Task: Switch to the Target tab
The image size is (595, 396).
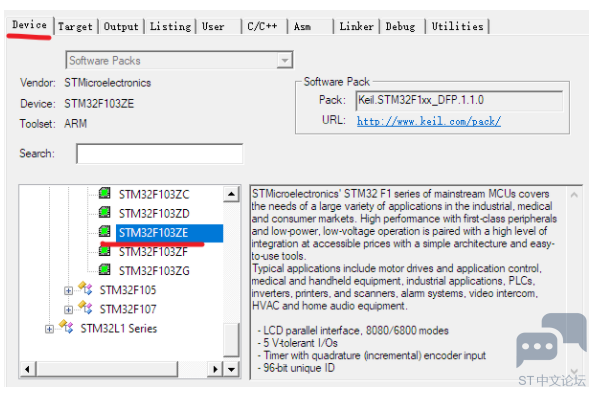Action: pyautogui.click(x=75, y=27)
